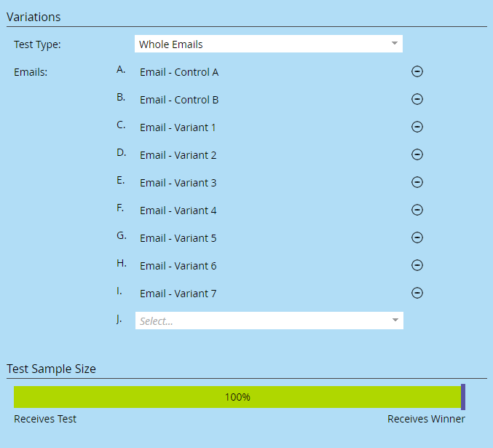This screenshot has width=493, height=448.
Task: Click the Receives Winner label
Action: click(x=426, y=419)
